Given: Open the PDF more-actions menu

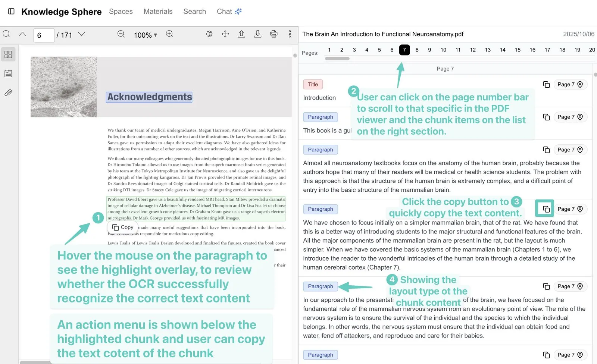Looking at the screenshot, I should coord(290,34).
